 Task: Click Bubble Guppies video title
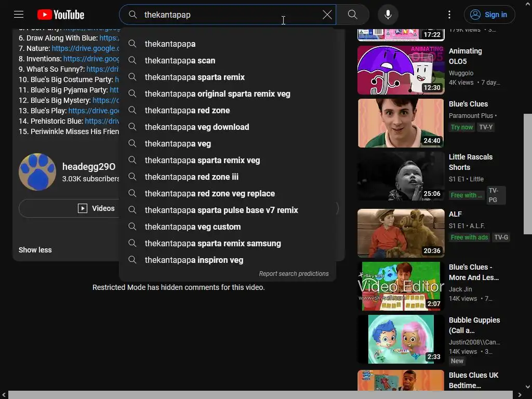474,325
